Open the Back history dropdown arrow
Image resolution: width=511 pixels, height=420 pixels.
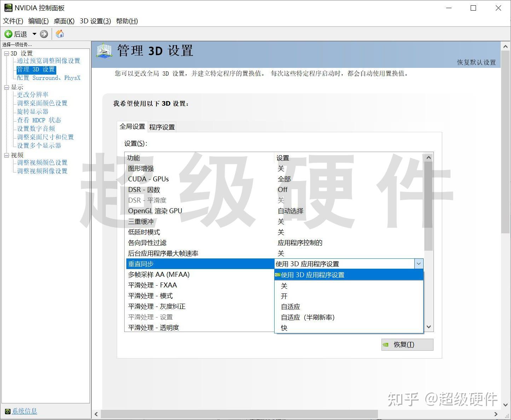tap(34, 34)
